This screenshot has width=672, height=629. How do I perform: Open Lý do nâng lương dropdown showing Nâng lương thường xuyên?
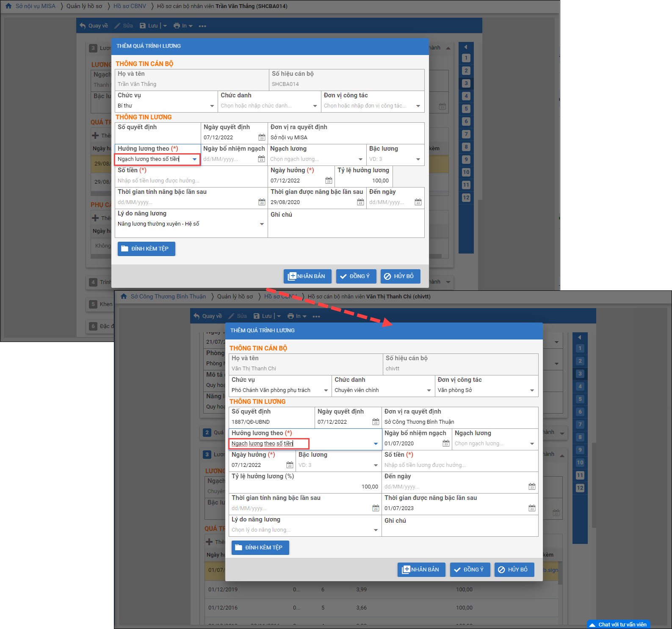point(262,224)
